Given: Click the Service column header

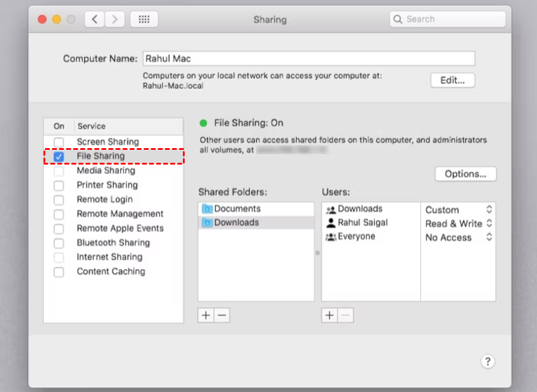Looking at the screenshot, I should tap(128, 126).
